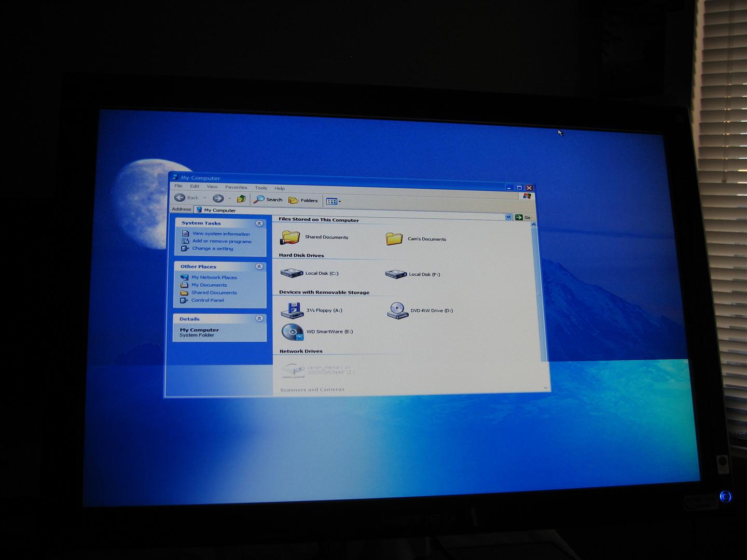
Task: Open My Network Places link
Action: 214,277
